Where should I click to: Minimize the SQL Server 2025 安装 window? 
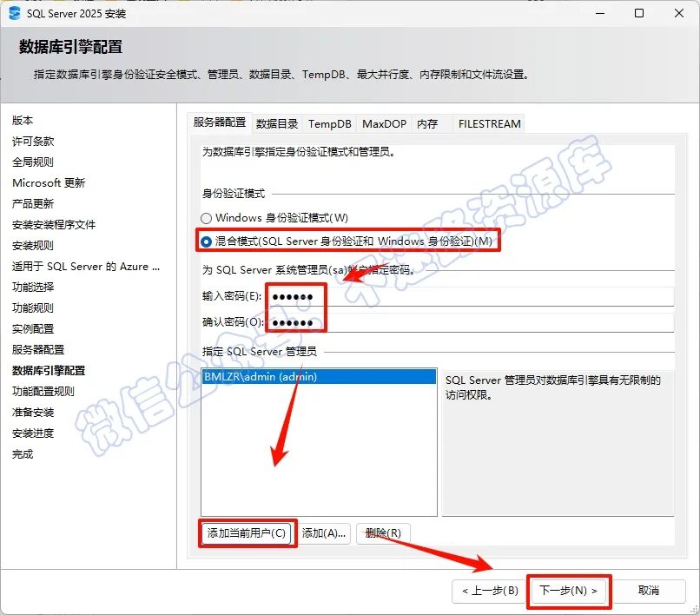tap(600, 13)
